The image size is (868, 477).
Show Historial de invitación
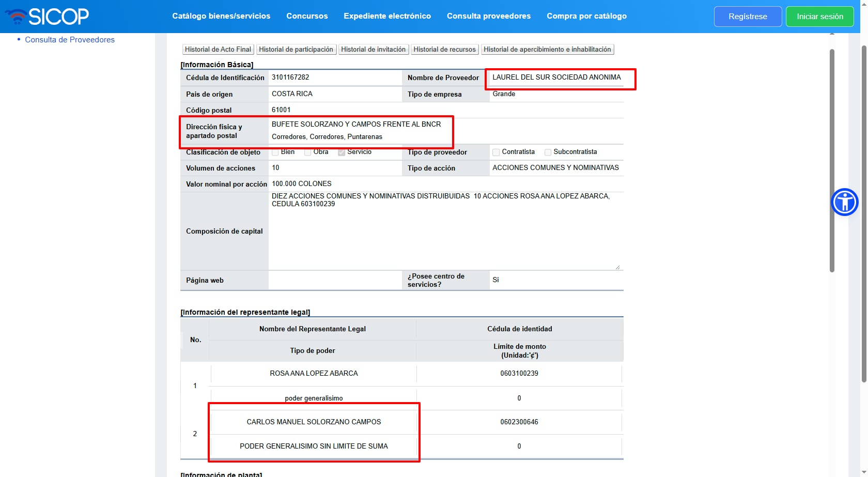pyautogui.click(x=373, y=50)
